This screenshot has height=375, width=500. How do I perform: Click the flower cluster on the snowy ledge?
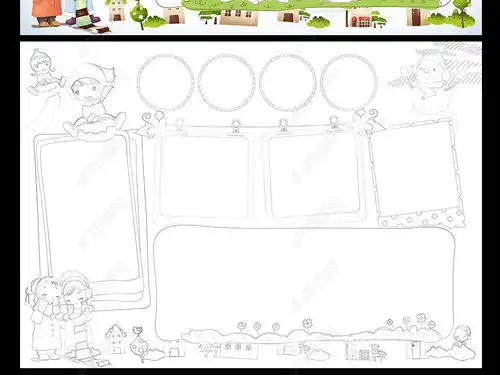click(411, 322)
